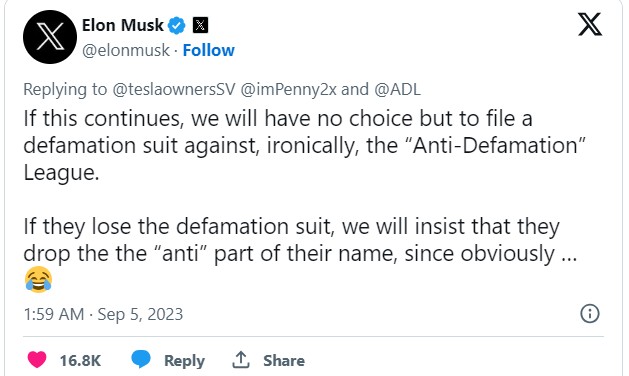The height and width of the screenshot is (376, 629).
Task: Open X via the top-right logo
Action: coord(590,24)
